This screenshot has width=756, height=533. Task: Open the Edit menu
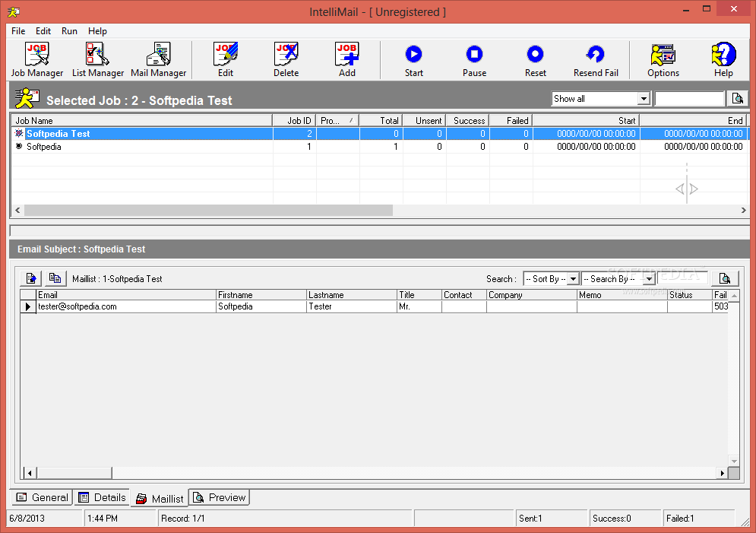(43, 31)
